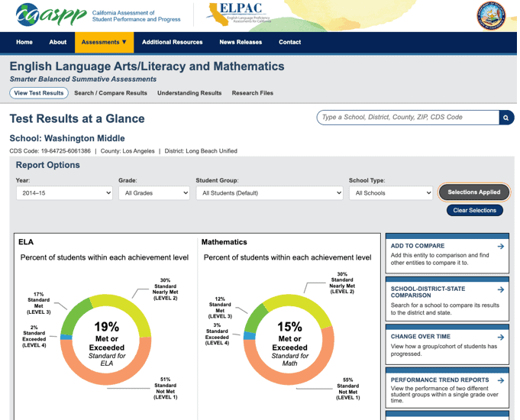Click the Performance Trend Reports arrow icon
Image resolution: width=520 pixels, height=420 pixels.
(x=500, y=380)
